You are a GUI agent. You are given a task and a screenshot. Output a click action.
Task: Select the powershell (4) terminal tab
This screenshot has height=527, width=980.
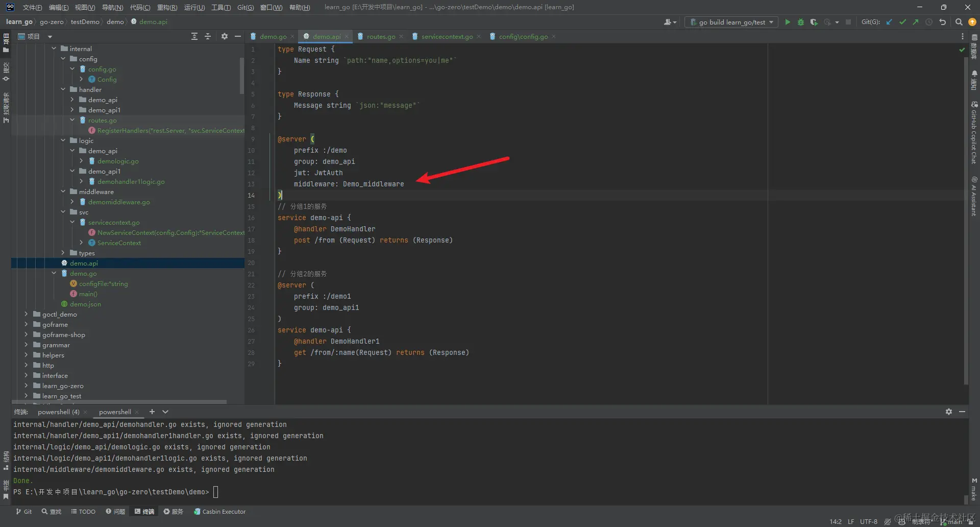click(x=58, y=412)
